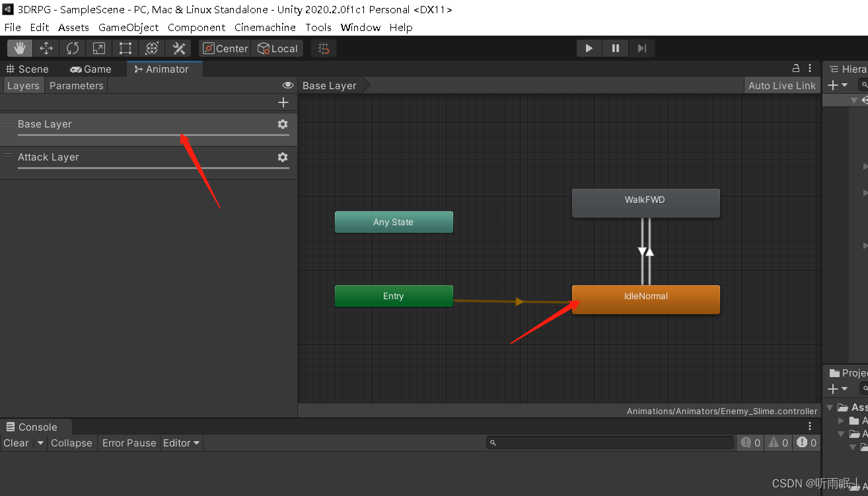This screenshot has height=496, width=868.
Task: Open Clear options dropdown arrow
Action: [x=40, y=443]
